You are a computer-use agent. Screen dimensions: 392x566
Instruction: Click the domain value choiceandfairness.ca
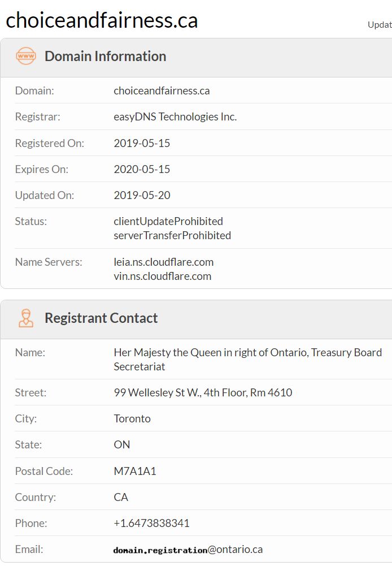pyautogui.click(x=162, y=90)
